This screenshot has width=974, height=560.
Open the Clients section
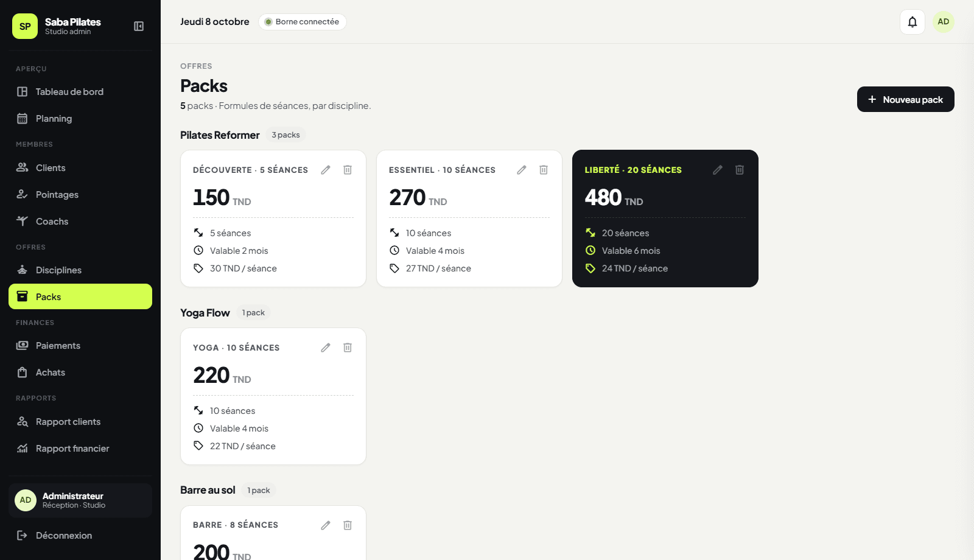pyautogui.click(x=80, y=167)
